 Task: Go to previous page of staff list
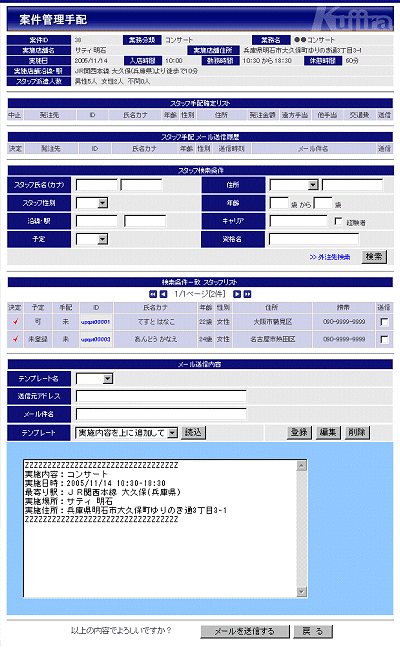(x=163, y=294)
